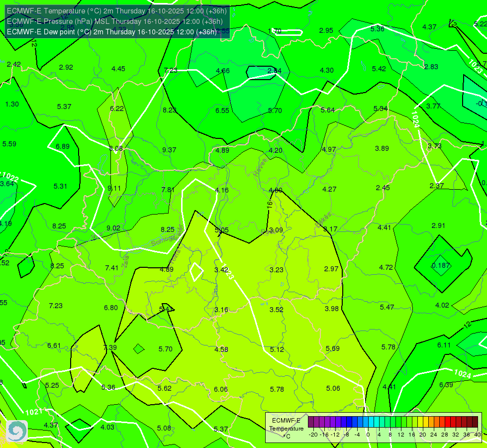Screen dimensions: 487x448
Task: Click the dew point value 6.55
Action: [222, 111]
